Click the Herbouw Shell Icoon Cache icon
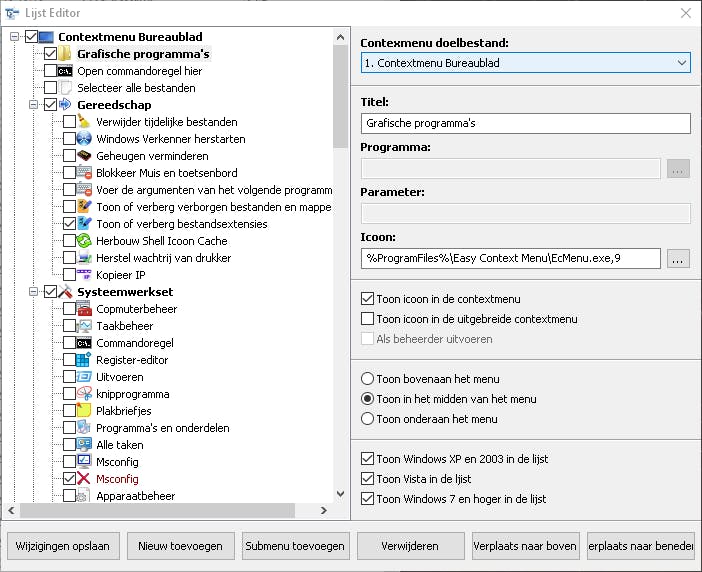Image resolution: width=702 pixels, height=572 pixels. pos(85,241)
